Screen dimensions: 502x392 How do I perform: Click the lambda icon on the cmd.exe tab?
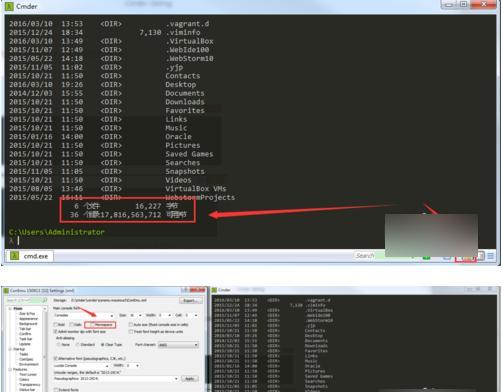(14, 256)
